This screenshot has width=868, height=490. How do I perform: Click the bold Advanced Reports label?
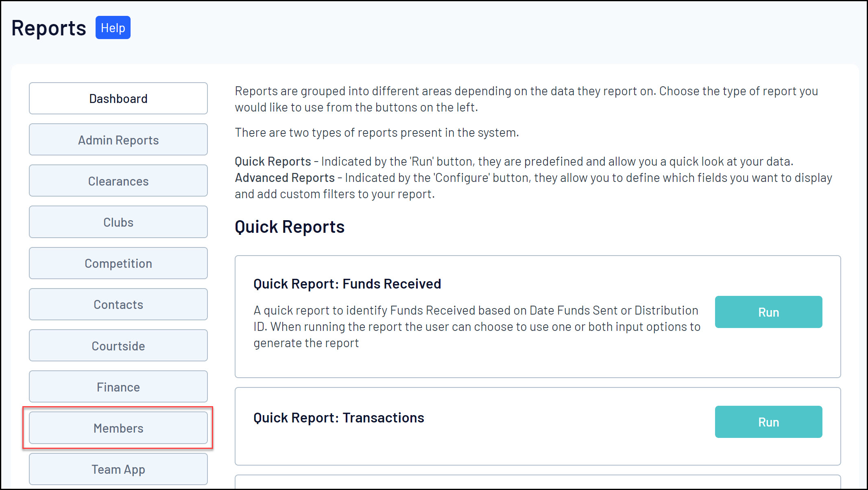click(284, 178)
